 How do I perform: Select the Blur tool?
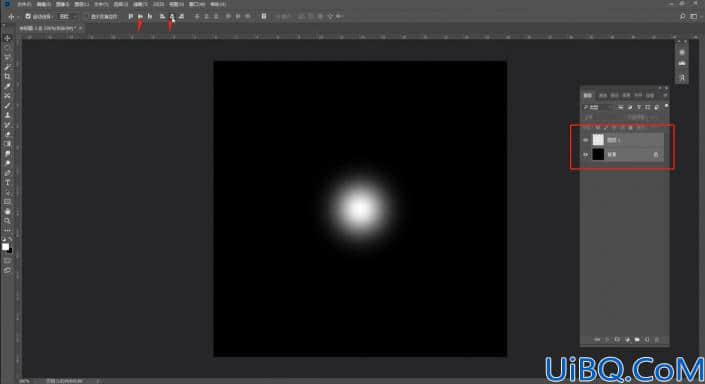[7, 153]
